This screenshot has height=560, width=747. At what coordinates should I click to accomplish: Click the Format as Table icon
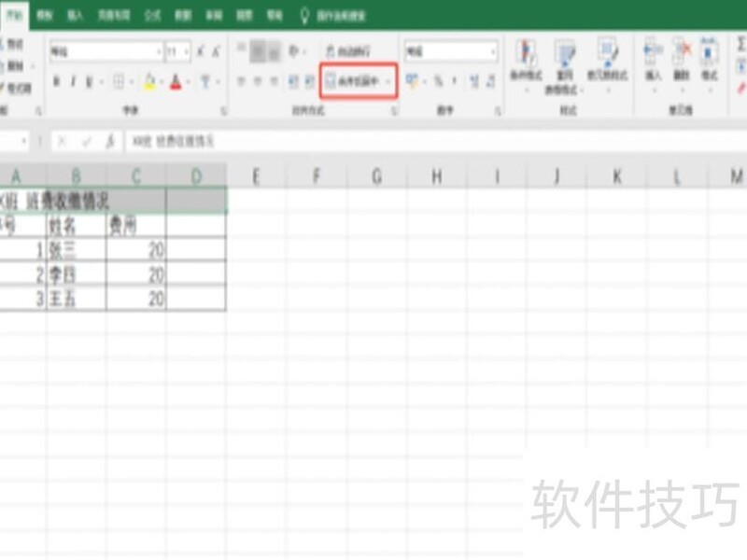click(563, 56)
